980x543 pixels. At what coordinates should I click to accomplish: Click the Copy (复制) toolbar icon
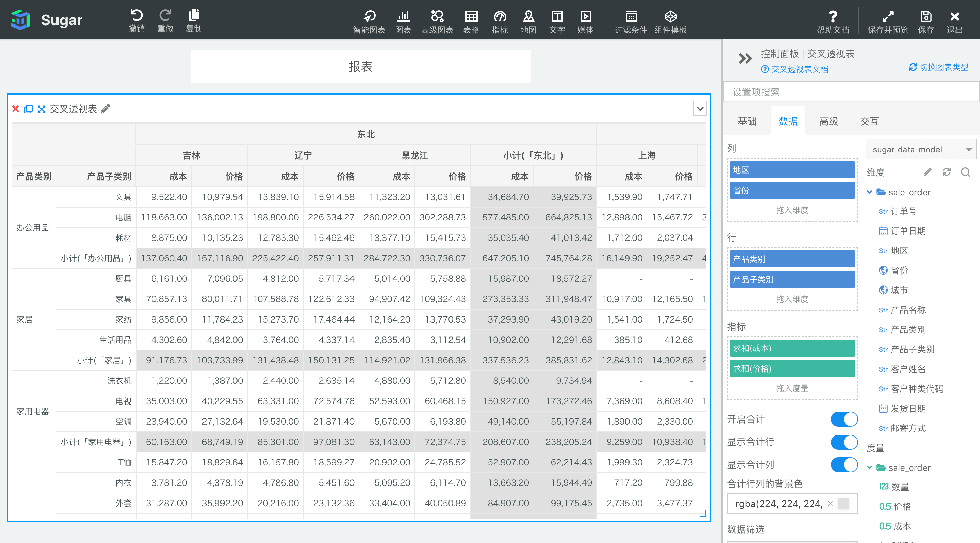click(x=194, y=20)
